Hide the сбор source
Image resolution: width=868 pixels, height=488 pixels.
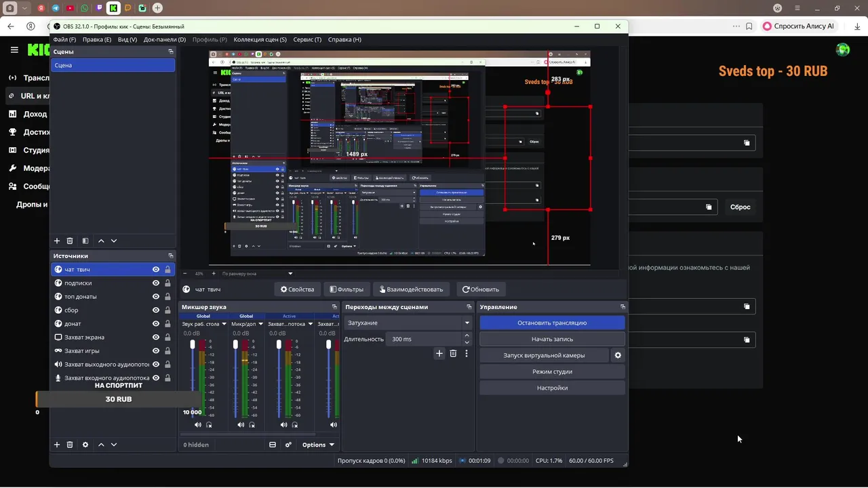(156, 310)
